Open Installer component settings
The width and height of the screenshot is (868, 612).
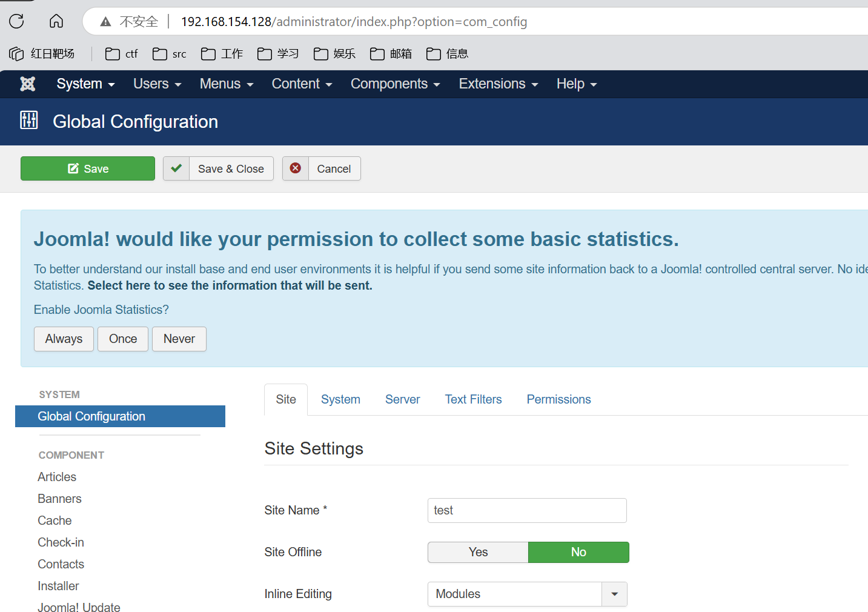coord(58,586)
